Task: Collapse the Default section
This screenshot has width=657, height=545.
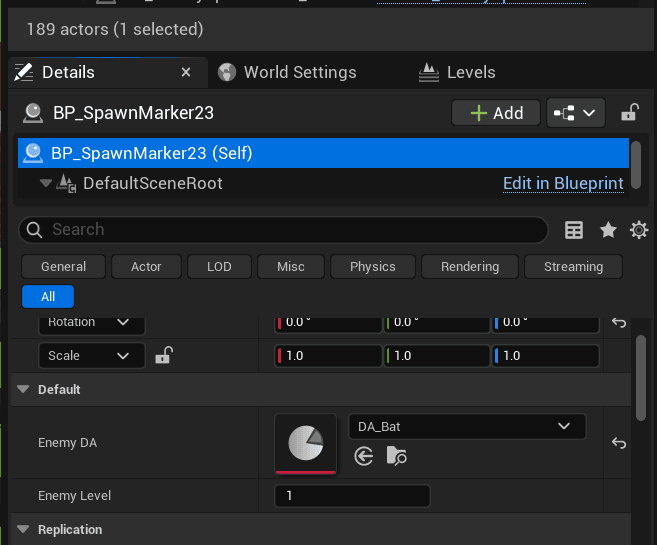Action: (22, 389)
